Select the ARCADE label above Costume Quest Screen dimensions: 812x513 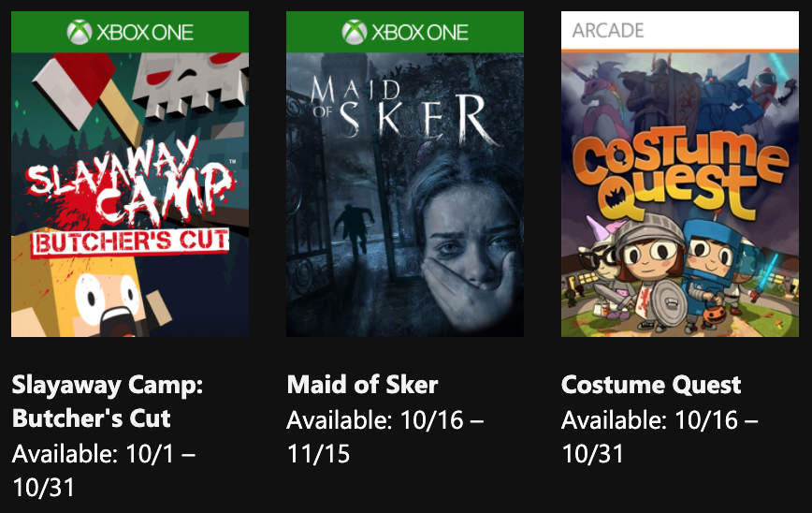pyautogui.click(x=607, y=30)
